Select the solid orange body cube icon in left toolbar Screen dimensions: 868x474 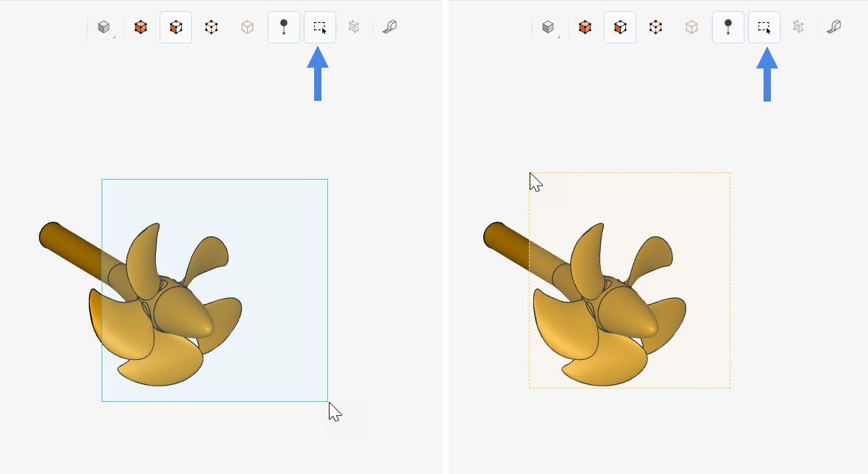click(x=140, y=27)
